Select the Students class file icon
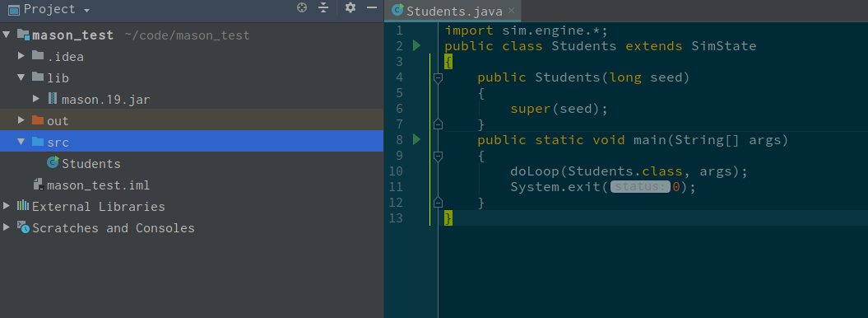868x318 pixels. point(53,163)
